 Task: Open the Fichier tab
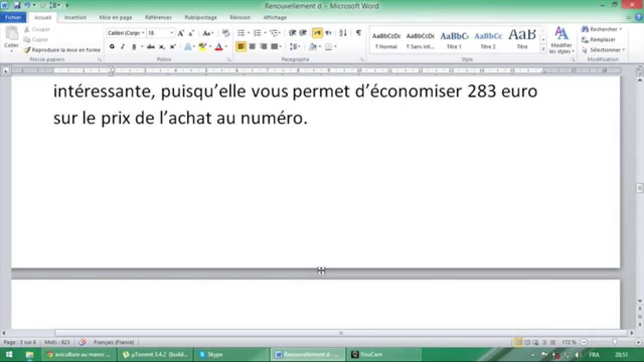13,18
